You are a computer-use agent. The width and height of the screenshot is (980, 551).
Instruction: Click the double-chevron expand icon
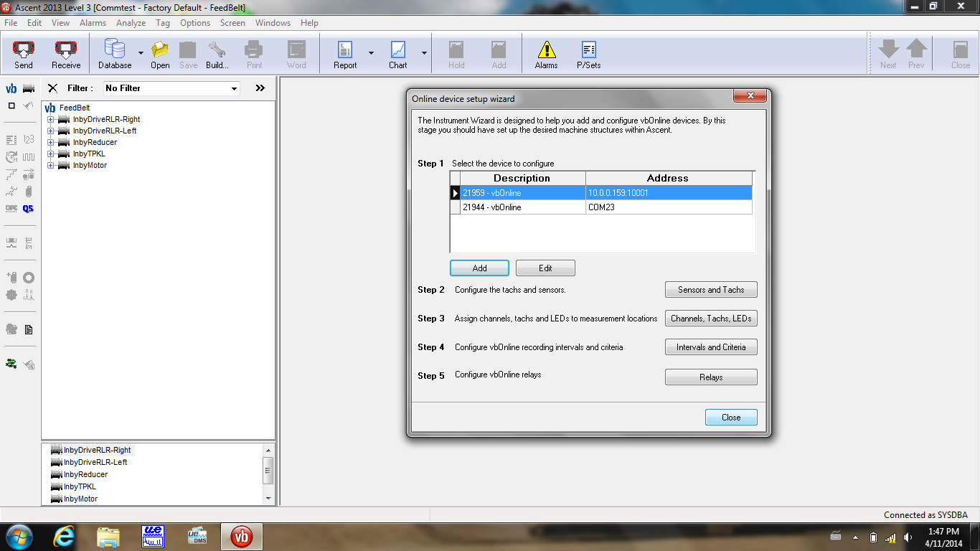(x=260, y=88)
